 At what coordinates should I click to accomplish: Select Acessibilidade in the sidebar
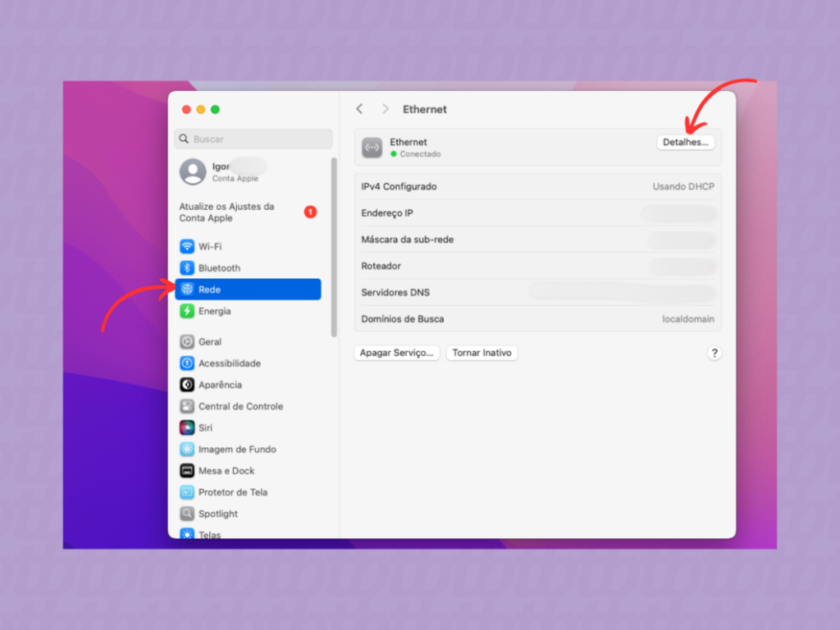248,363
